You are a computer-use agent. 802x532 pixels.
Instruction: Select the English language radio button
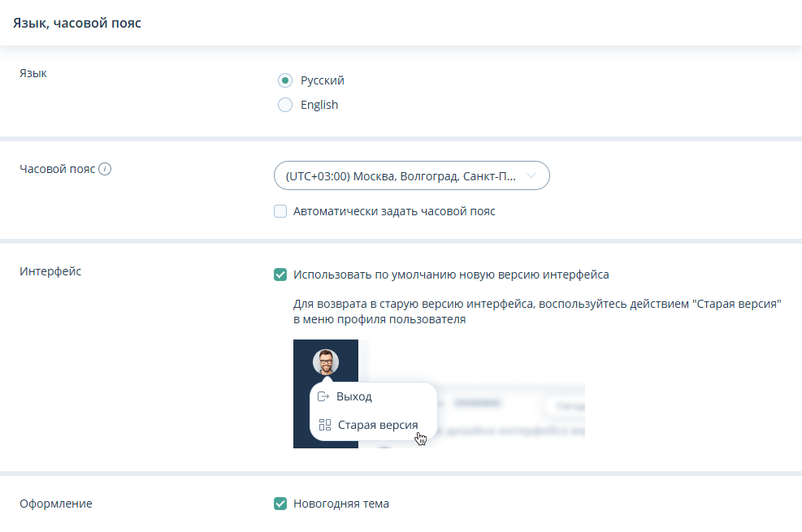tap(285, 105)
